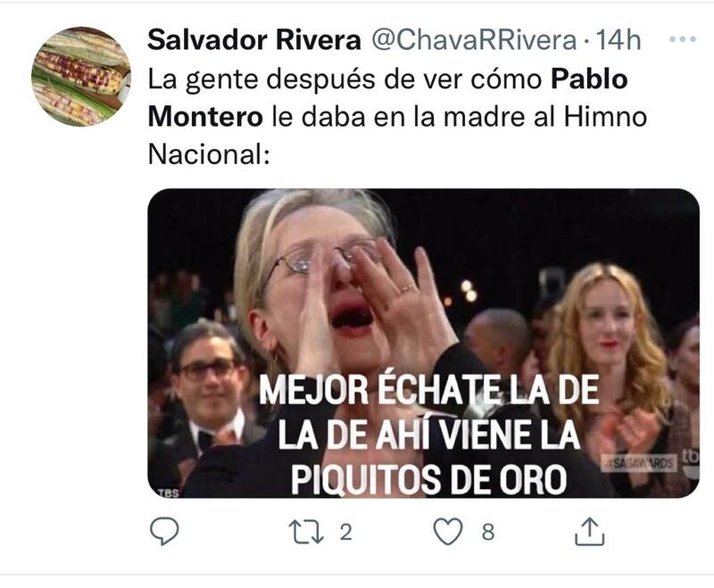Retweet this post using the arrows icon
714x588 pixels.
(x=306, y=532)
